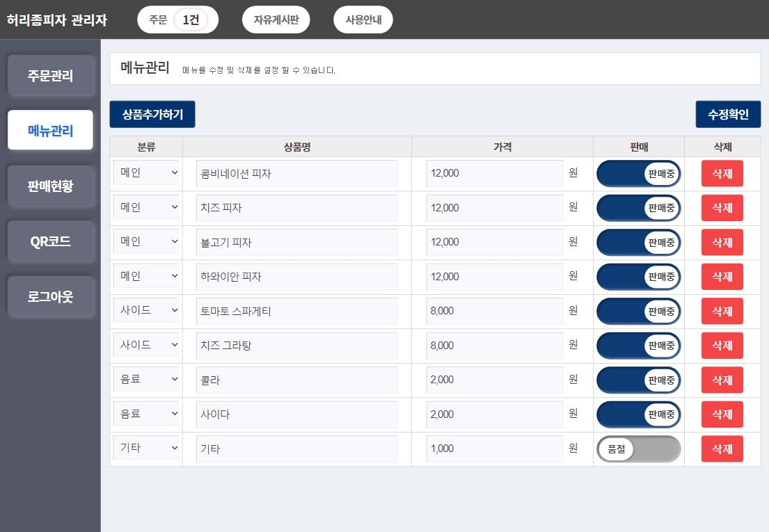Click 로그아웃 to sign out
The width and height of the screenshot is (769, 532).
pyautogui.click(x=50, y=296)
